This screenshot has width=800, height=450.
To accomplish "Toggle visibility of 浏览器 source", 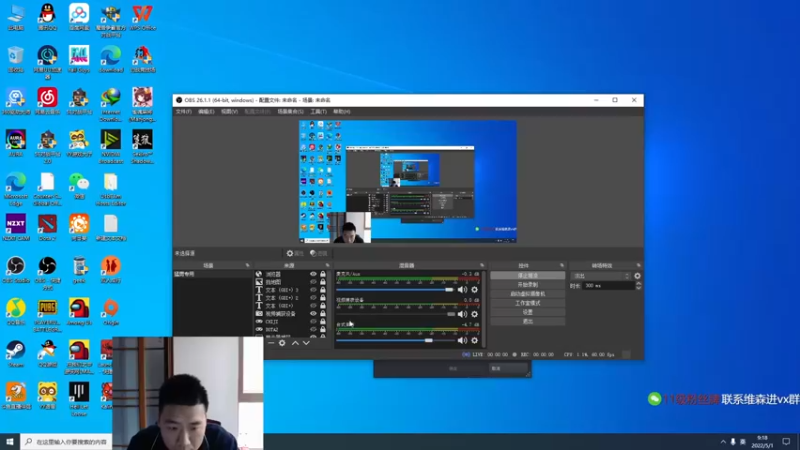I will pyautogui.click(x=313, y=274).
